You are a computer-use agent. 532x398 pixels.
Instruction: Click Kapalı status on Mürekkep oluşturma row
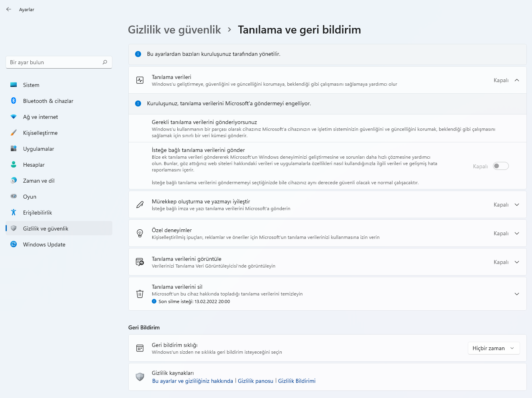coord(501,205)
